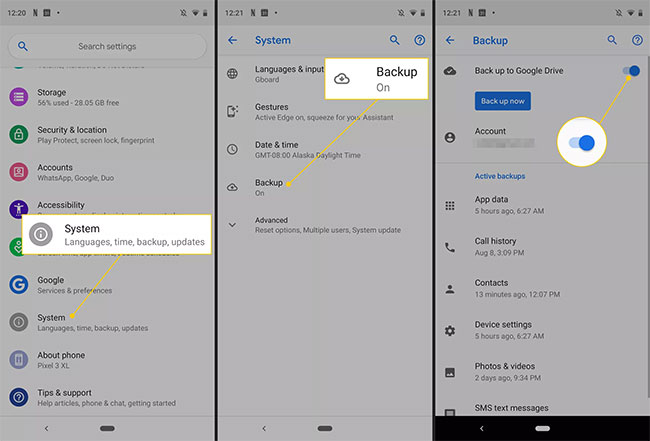Open Photos & videos backup entry
Image resolution: width=650 pixels, height=441 pixels.
[543, 372]
